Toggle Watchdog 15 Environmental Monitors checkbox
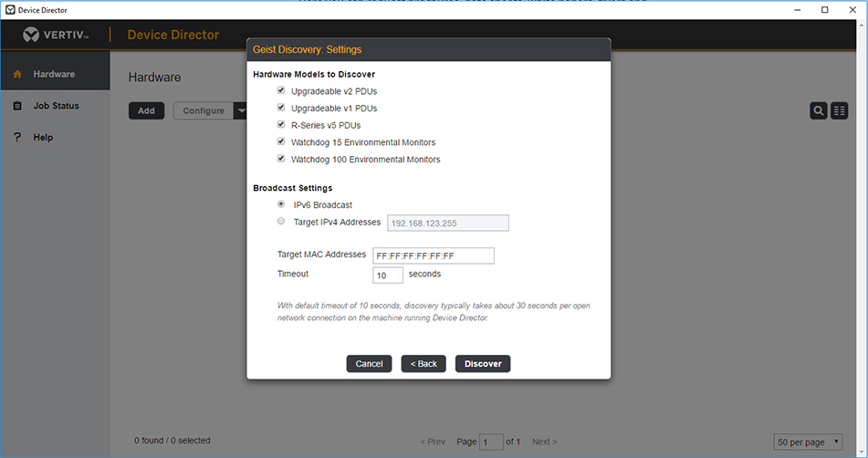 click(281, 141)
